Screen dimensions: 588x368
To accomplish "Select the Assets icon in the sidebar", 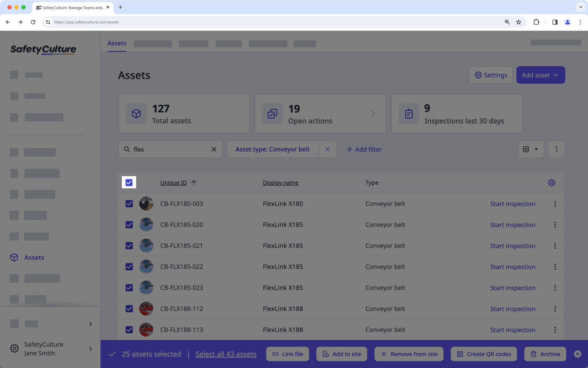I will [x=14, y=257].
